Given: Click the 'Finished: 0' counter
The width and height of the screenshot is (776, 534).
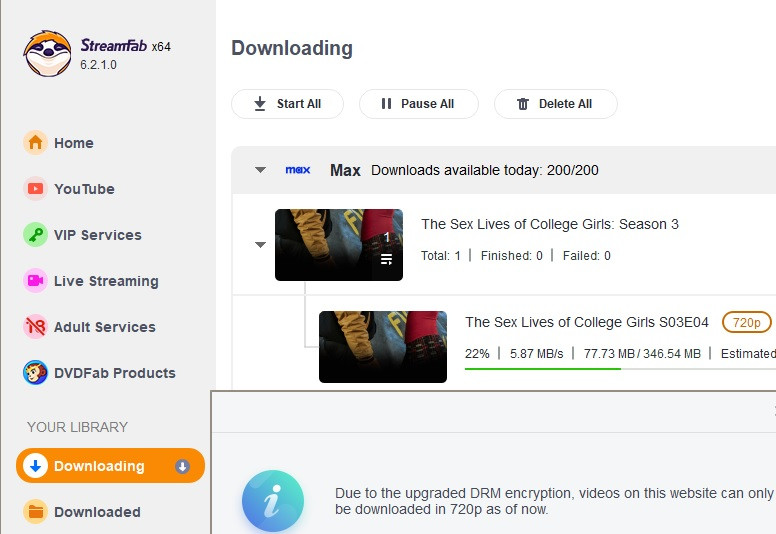Looking at the screenshot, I should click(512, 256).
